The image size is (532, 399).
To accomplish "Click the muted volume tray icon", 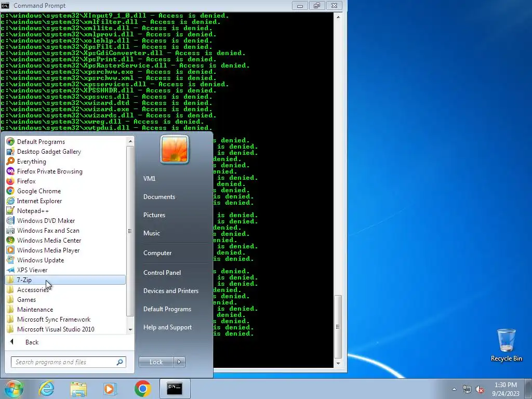I will tap(480, 389).
